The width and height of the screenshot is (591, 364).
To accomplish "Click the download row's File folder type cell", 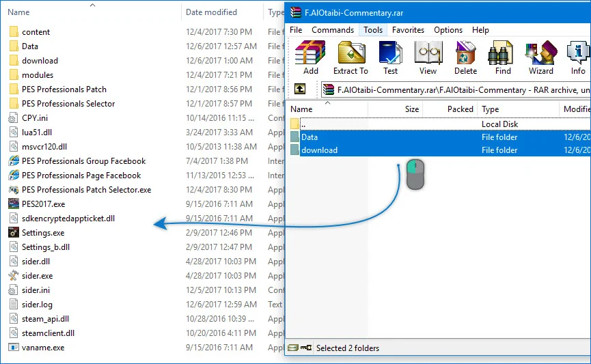I will tap(499, 150).
